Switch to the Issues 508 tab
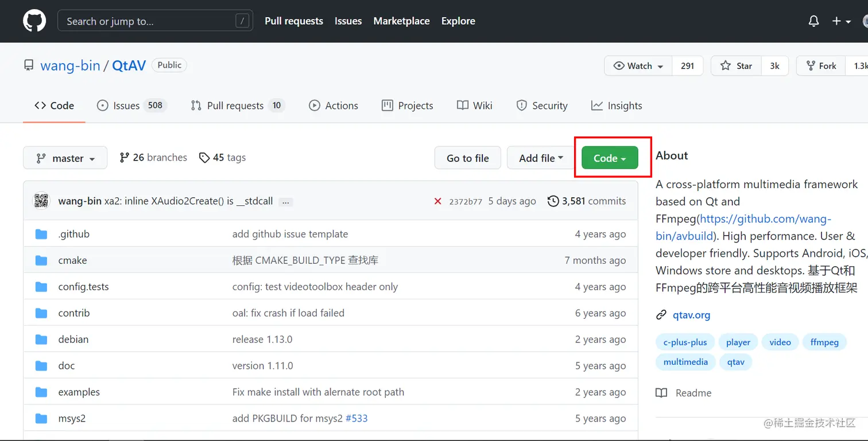 (131, 106)
